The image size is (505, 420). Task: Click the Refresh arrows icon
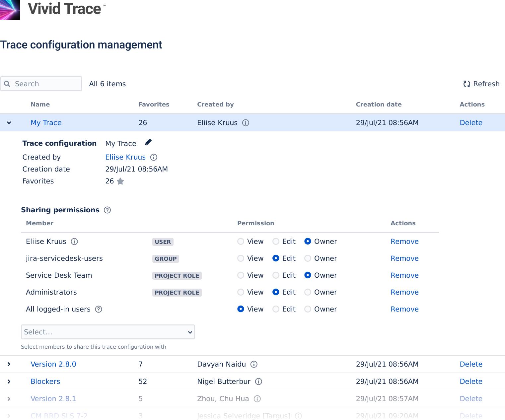pos(467,84)
